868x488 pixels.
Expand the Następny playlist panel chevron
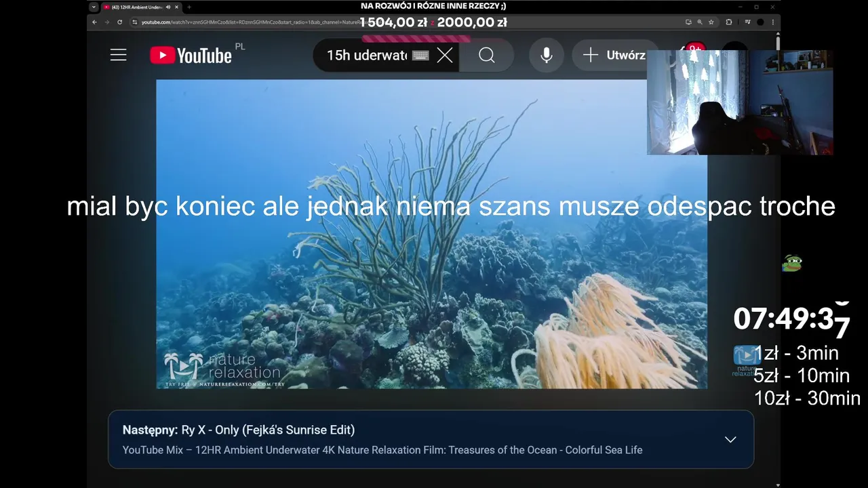click(730, 439)
